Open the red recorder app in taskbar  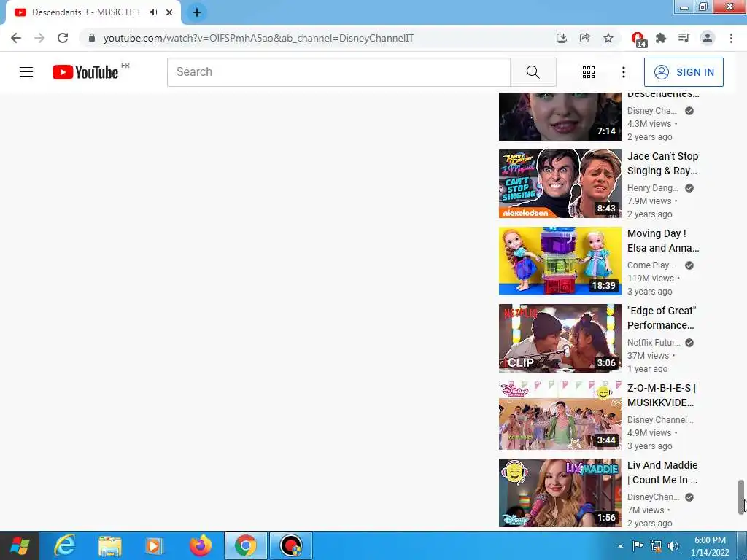point(290,545)
